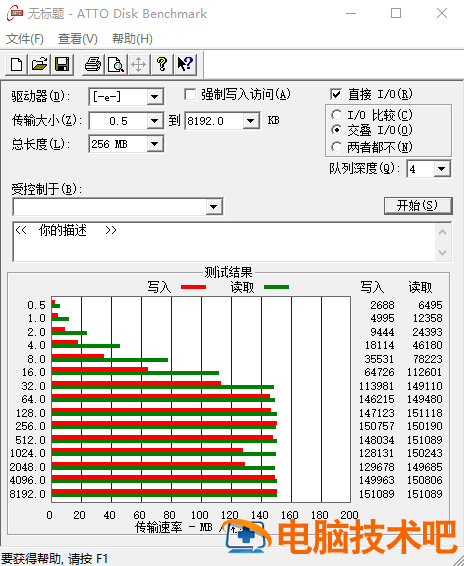Open 查看(V) menu

[x=78, y=39]
